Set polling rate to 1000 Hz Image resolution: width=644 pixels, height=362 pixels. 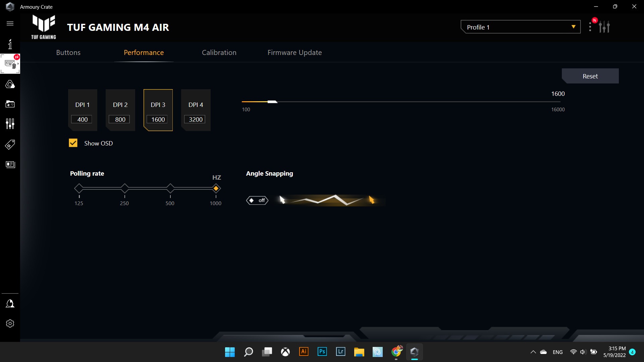coord(216,188)
